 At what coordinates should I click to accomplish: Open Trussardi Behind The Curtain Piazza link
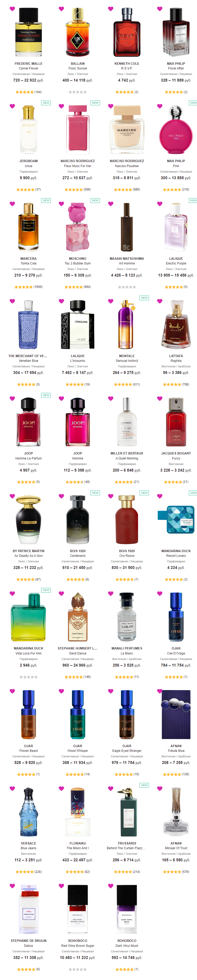pyautogui.click(x=127, y=848)
